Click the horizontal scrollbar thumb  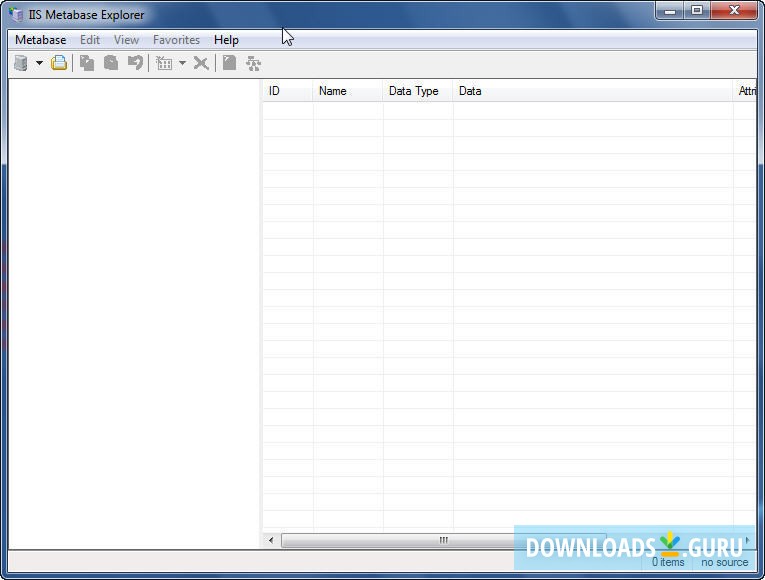[443, 540]
